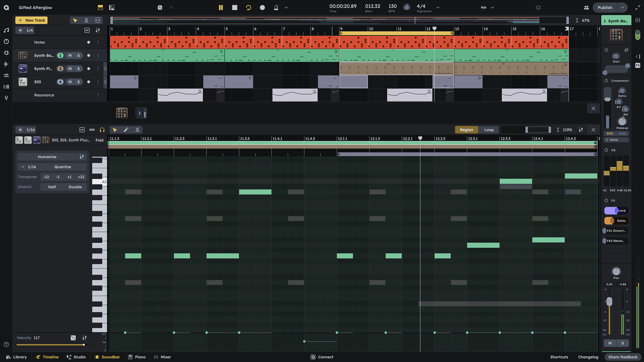
Task: Switch to Loop mode
Action: coord(489,129)
